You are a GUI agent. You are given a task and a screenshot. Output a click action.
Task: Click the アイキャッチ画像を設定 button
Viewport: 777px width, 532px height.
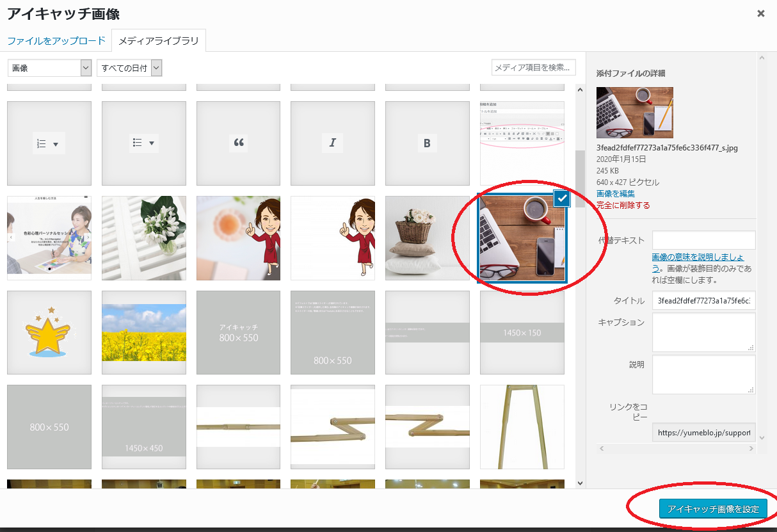[x=713, y=509]
